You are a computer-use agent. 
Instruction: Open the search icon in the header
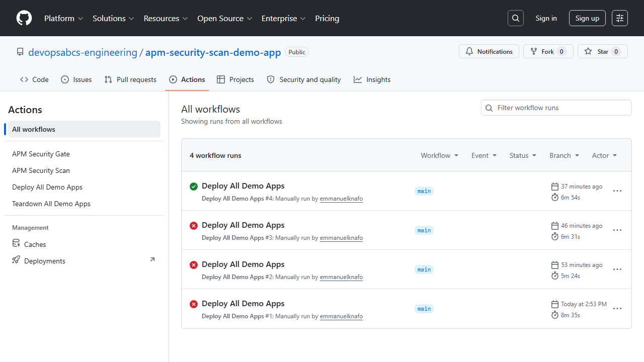(x=515, y=18)
